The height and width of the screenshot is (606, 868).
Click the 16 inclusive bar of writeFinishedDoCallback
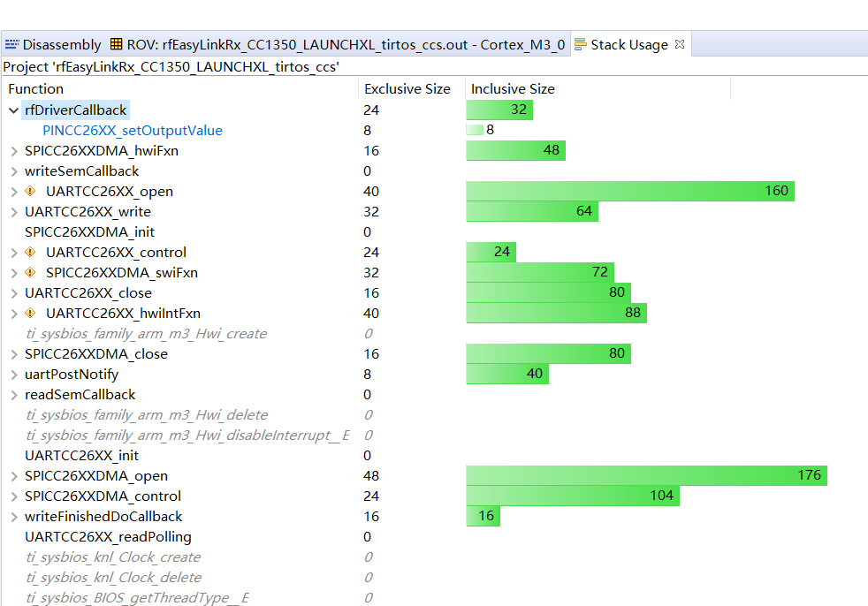[x=483, y=517]
